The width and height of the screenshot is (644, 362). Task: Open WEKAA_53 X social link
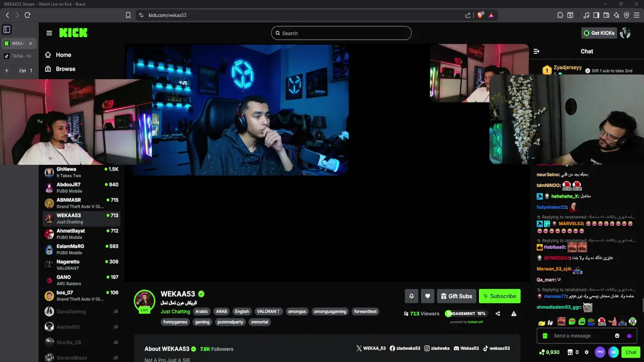click(371, 348)
